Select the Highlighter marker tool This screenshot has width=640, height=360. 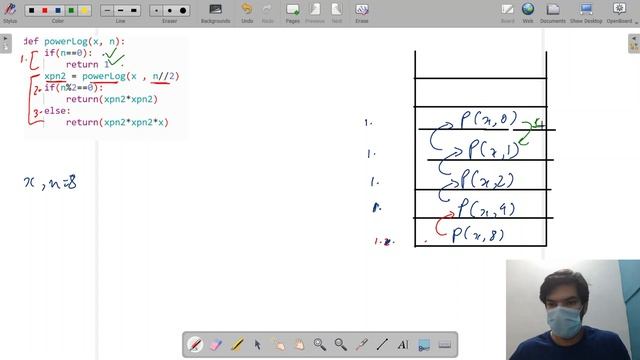237,344
